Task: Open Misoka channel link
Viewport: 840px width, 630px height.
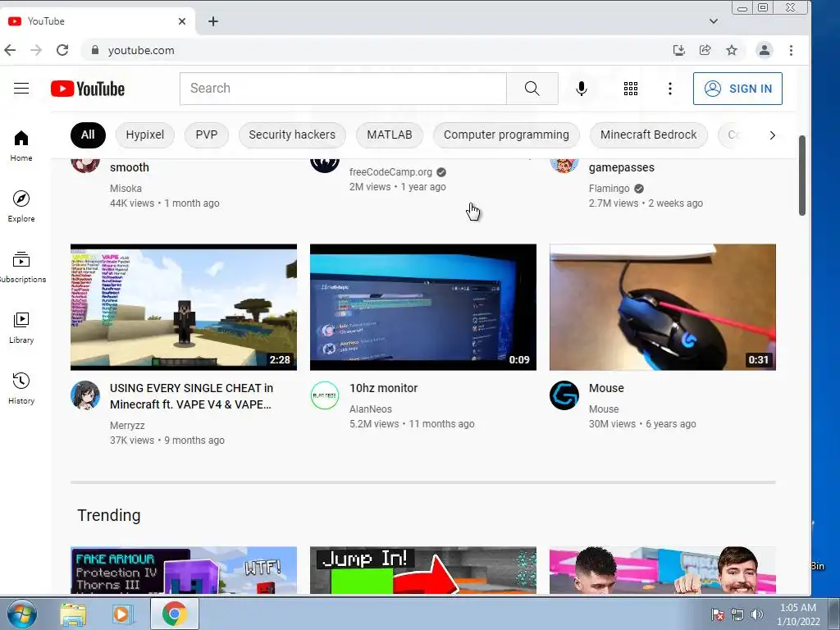Action: pos(126,189)
